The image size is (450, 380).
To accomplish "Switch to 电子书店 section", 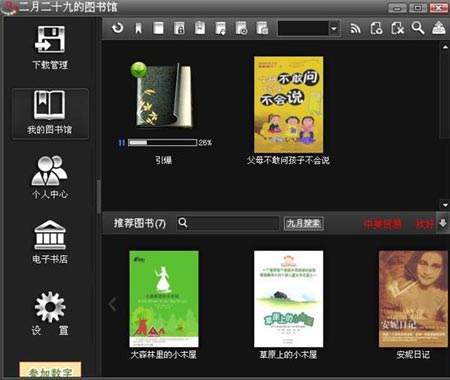I will (x=50, y=242).
